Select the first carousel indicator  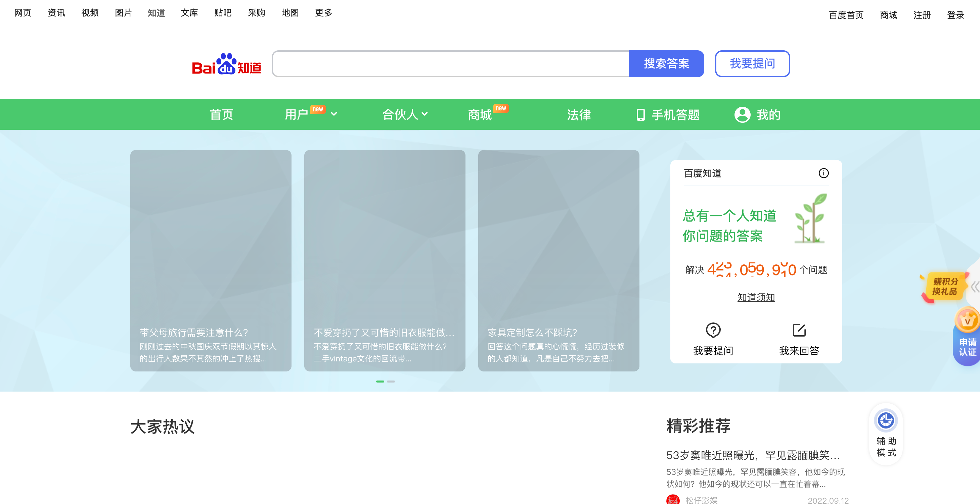click(380, 381)
